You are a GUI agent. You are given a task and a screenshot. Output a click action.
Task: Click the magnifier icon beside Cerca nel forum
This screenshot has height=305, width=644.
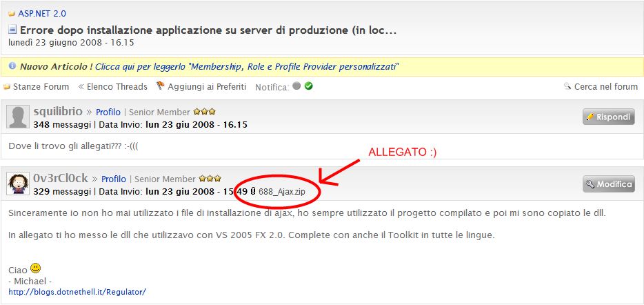click(x=567, y=86)
